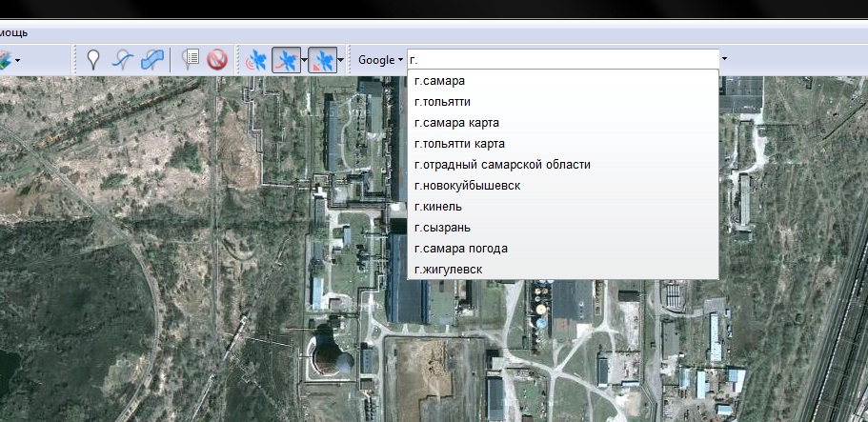Select the add polygon tool icon

click(151, 60)
